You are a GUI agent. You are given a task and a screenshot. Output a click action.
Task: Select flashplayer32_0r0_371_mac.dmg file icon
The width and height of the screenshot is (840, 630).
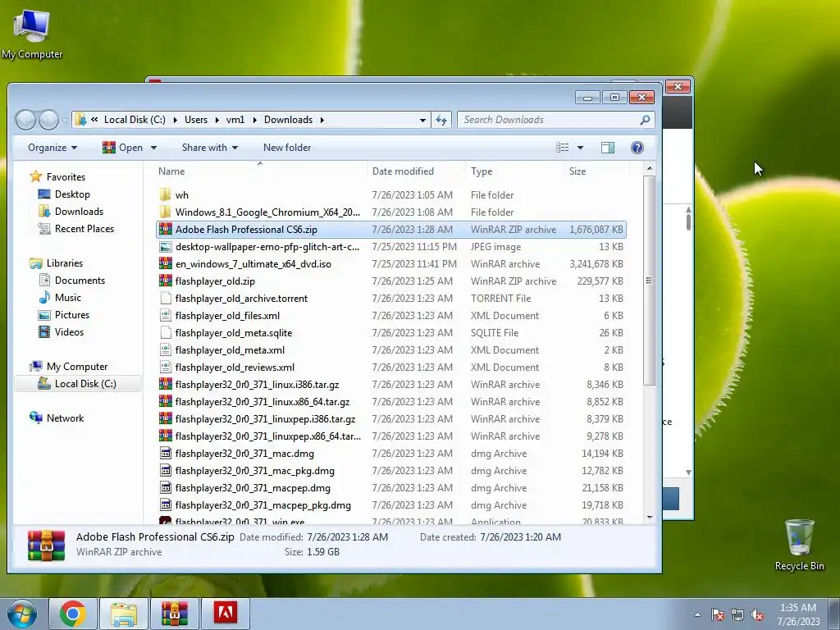(166, 453)
